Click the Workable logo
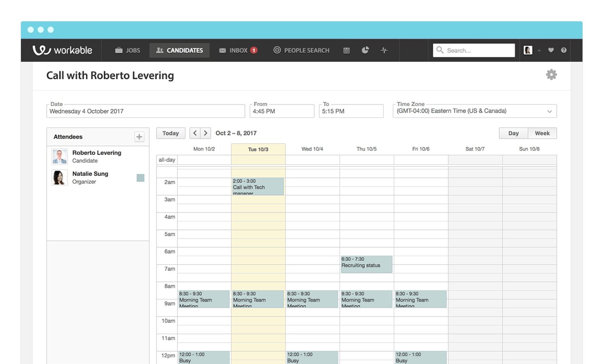This screenshot has height=364, width=602. click(x=62, y=50)
